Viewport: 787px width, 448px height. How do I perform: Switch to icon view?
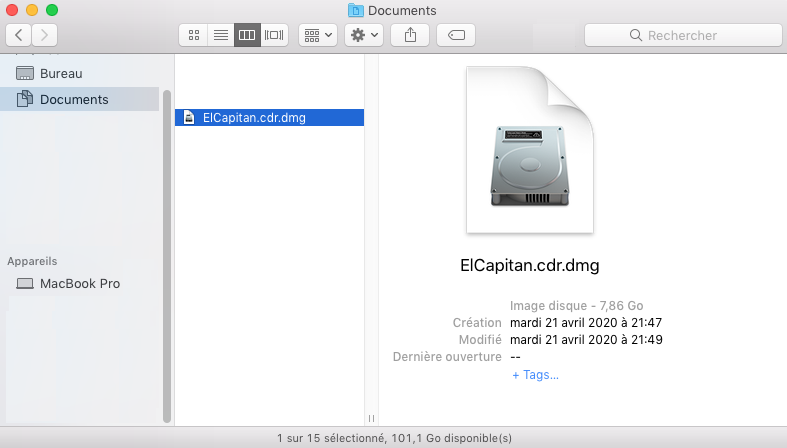[193, 35]
